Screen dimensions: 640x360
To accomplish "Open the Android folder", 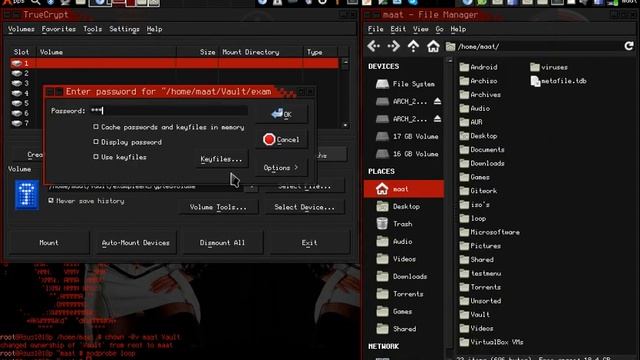I will (x=478, y=67).
